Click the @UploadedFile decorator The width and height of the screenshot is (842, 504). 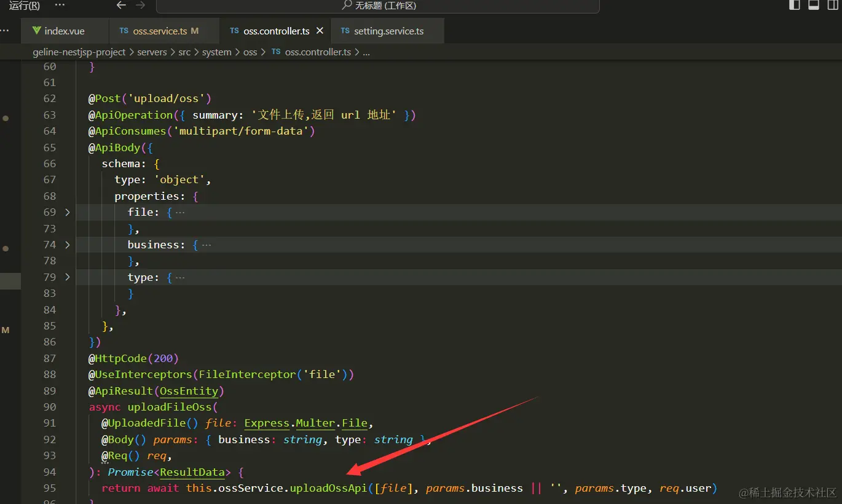pos(144,423)
